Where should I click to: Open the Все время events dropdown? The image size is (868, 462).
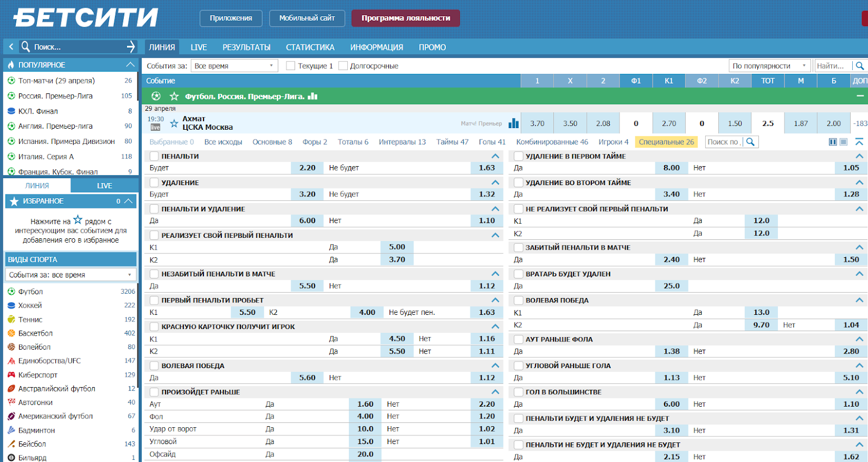click(234, 66)
